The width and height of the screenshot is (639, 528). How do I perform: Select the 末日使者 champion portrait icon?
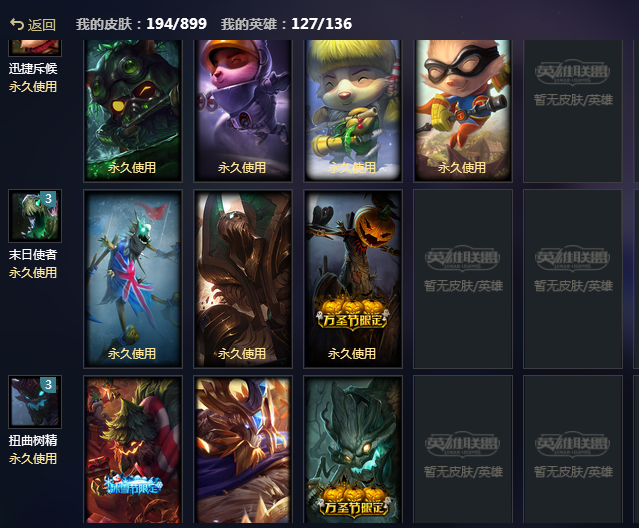tap(35, 216)
